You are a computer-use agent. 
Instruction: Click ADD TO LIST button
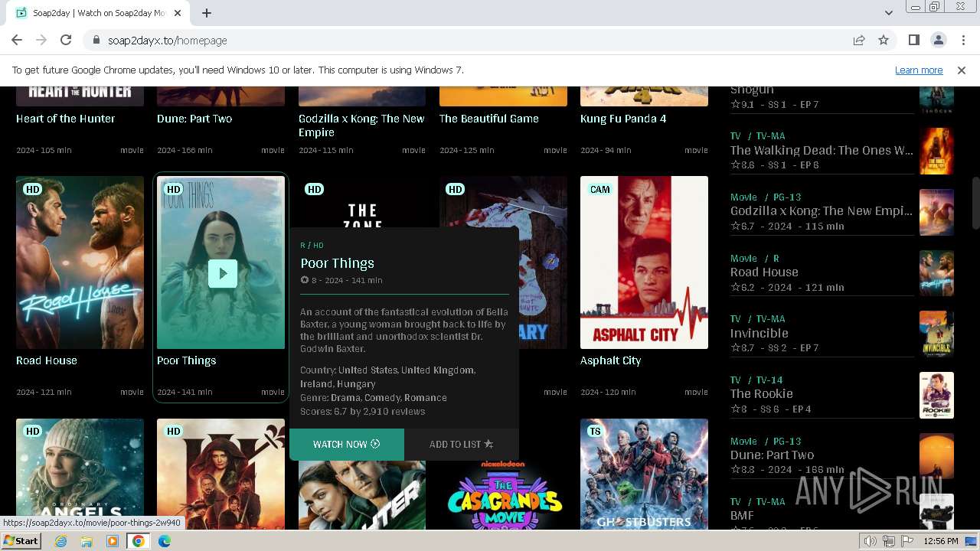(461, 445)
